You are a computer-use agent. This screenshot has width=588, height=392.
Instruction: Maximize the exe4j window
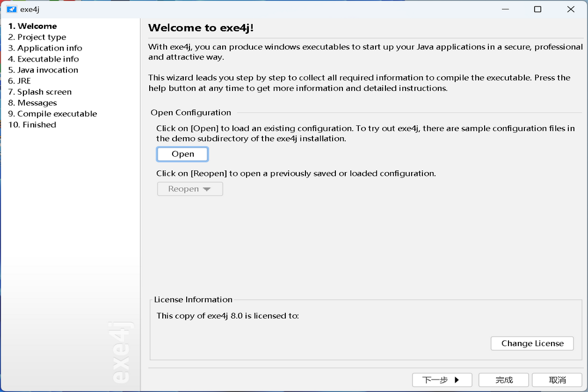[x=537, y=9]
